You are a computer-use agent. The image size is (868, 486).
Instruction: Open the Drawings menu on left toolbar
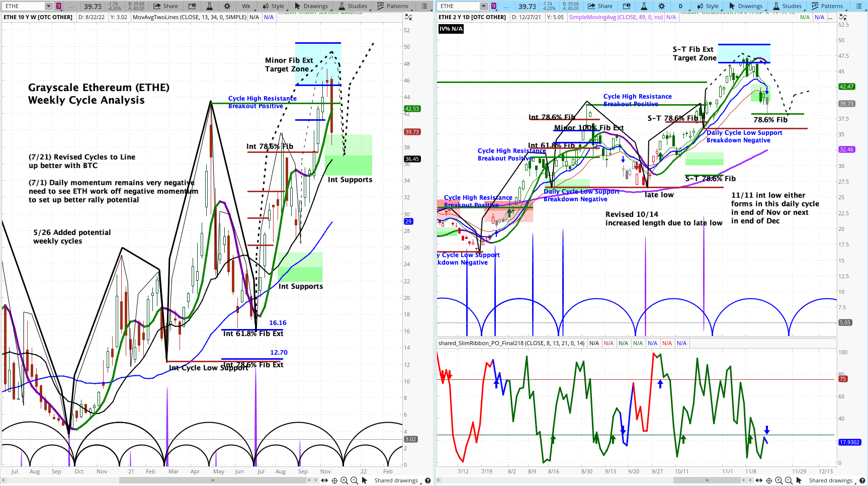click(311, 6)
